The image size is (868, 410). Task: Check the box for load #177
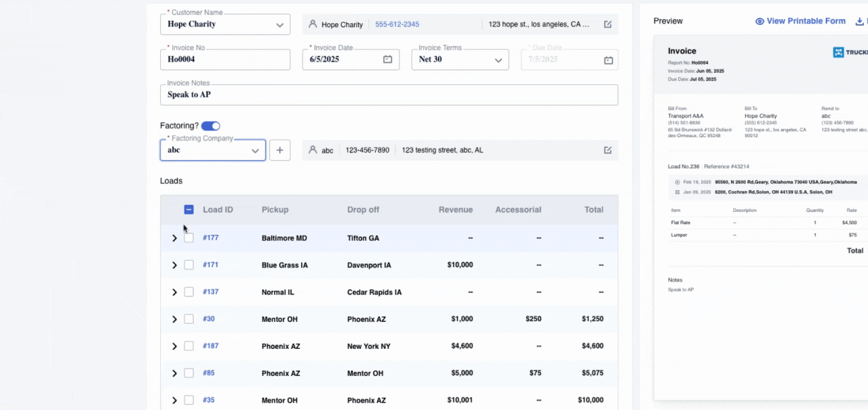[189, 238]
